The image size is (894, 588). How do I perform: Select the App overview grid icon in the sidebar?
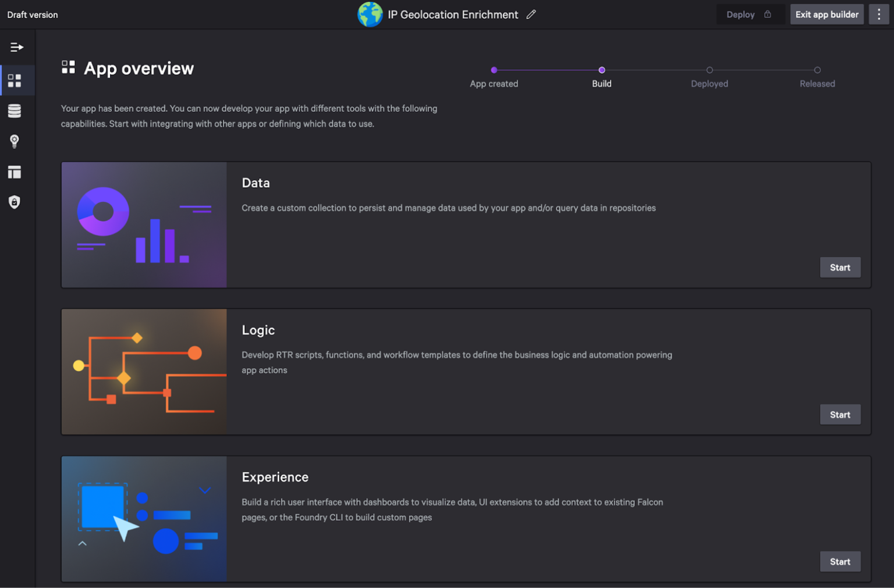pyautogui.click(x=14, y=80)
